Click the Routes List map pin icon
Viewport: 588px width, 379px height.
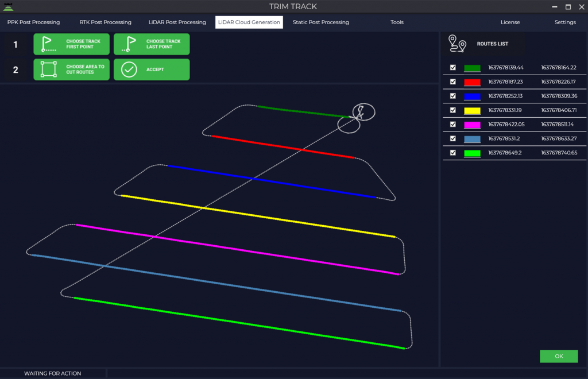[458, 44]
